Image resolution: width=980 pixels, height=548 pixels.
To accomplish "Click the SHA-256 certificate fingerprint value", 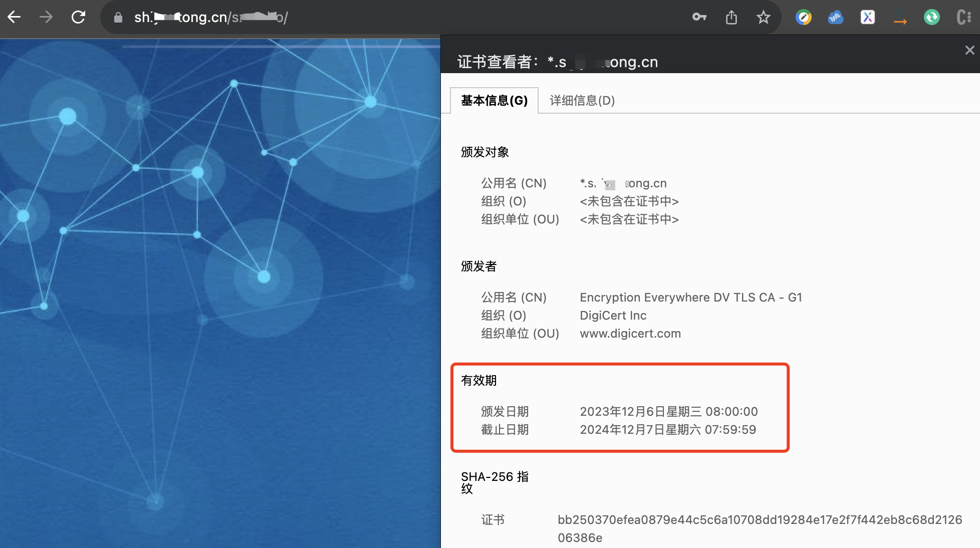I will [759, 520].
